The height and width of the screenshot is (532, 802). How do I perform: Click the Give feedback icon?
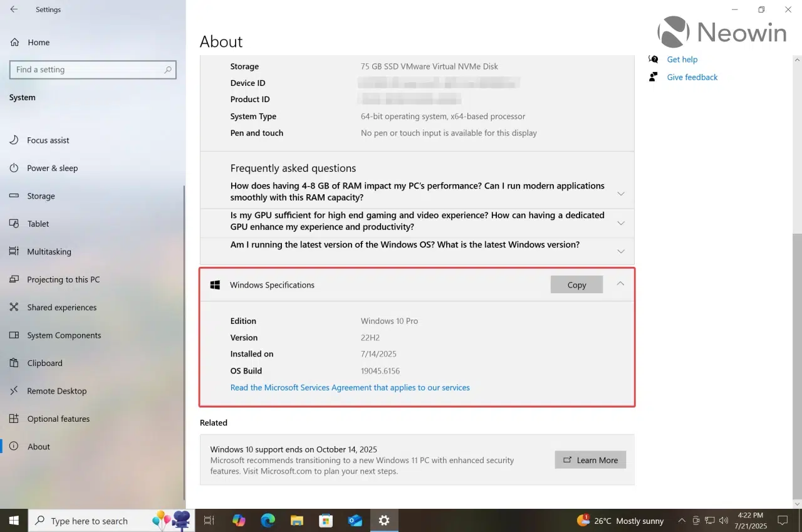coord(654,76)
